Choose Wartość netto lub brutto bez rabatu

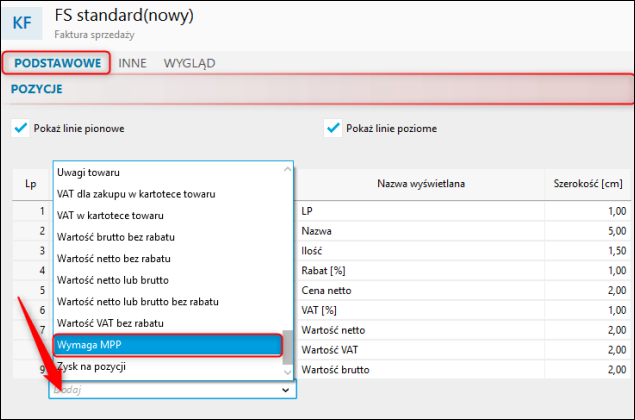tap(168, 302)
